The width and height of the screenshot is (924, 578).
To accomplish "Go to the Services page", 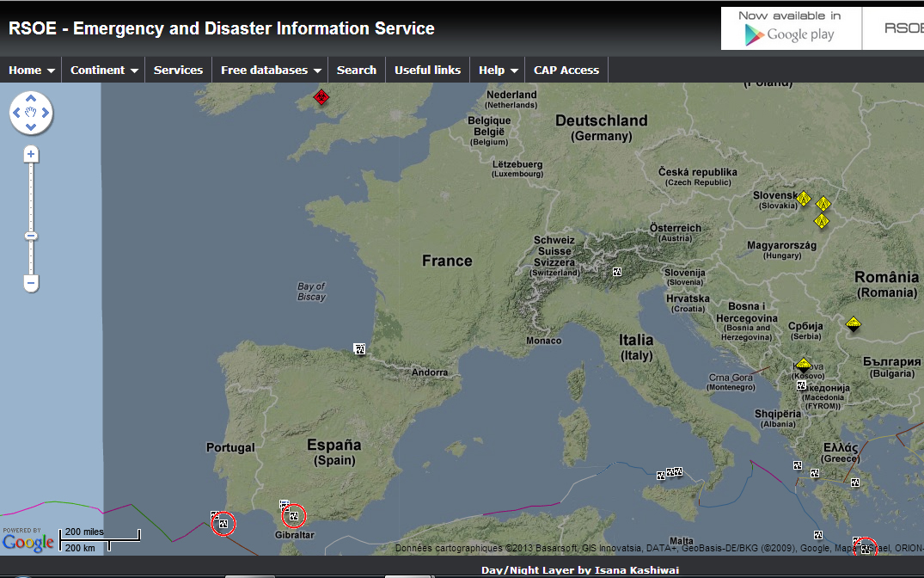I will click(178, 70).
